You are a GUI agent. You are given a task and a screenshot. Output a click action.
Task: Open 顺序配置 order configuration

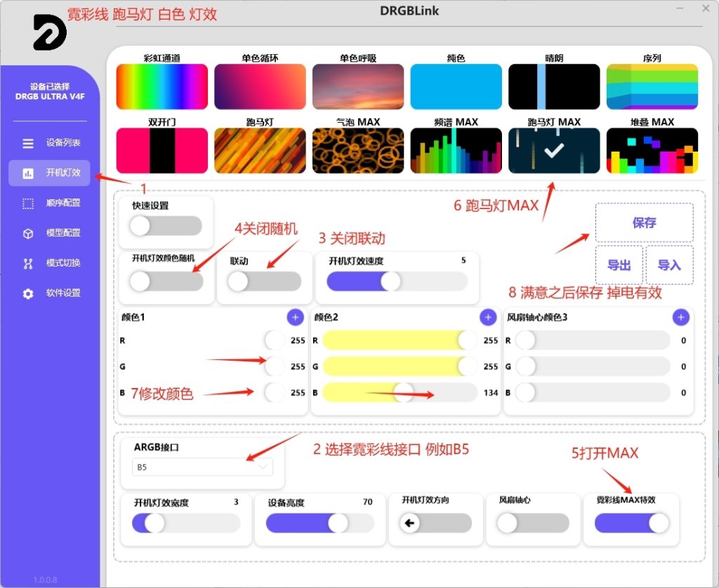(x=50, y=203)
